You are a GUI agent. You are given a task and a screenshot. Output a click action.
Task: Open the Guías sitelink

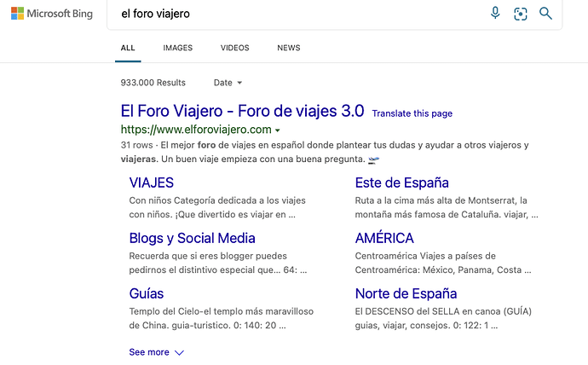click(147, 293)
